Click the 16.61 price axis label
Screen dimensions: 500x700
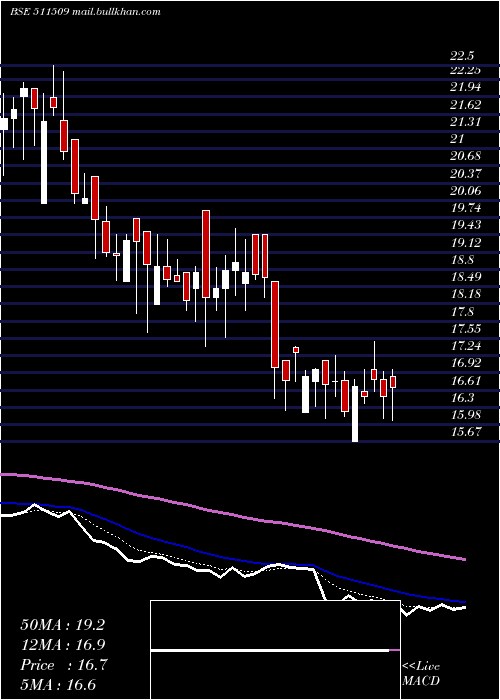pyautogui.click(x=465, y=381)
